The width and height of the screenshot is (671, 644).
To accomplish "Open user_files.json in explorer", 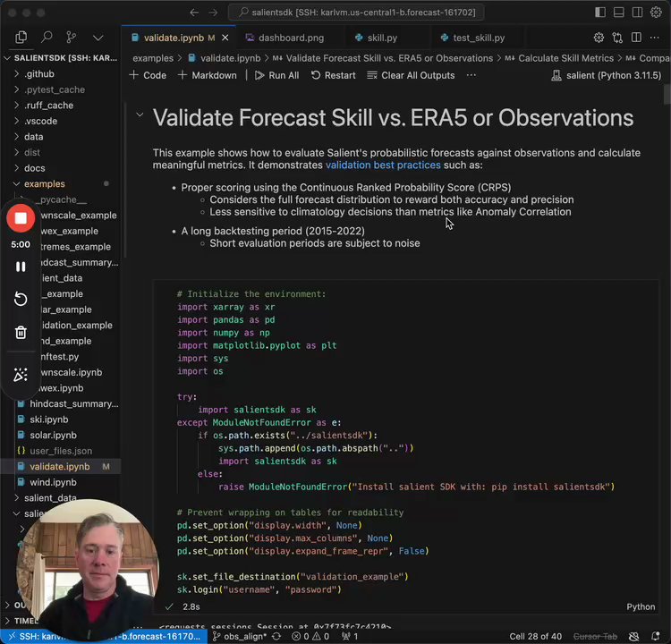I will click(x=61, y=451).
